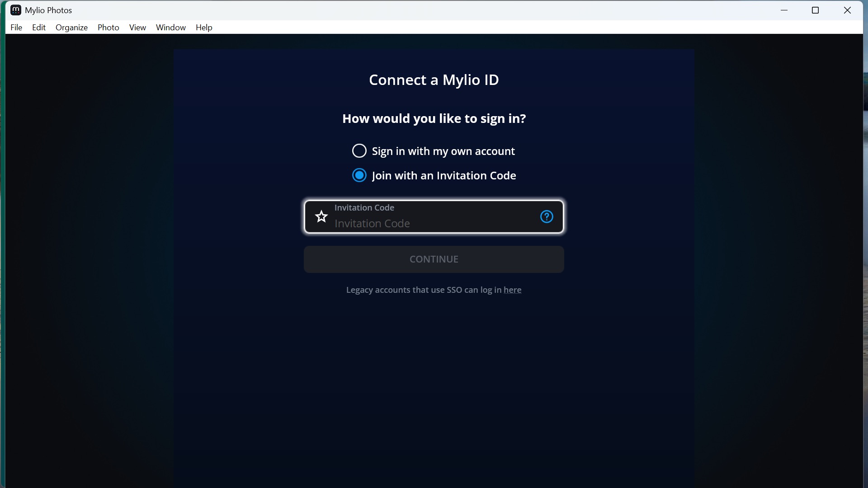The width and height of the screenshot is (868, 488).
Task: Click 'How would you like to sign in?' text
Action: pos(434,118)
